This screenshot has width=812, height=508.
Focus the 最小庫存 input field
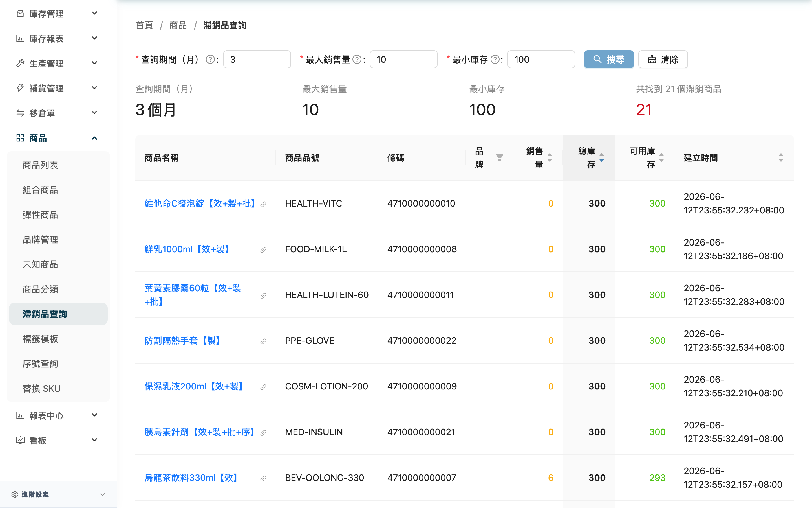click(x=541, y=60)
